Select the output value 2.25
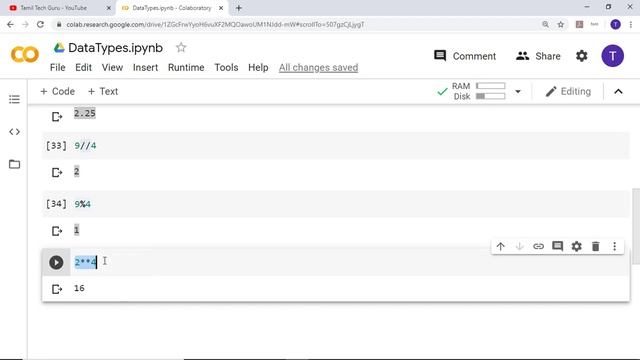The image size is (640, 360). (x=84, y=113)
